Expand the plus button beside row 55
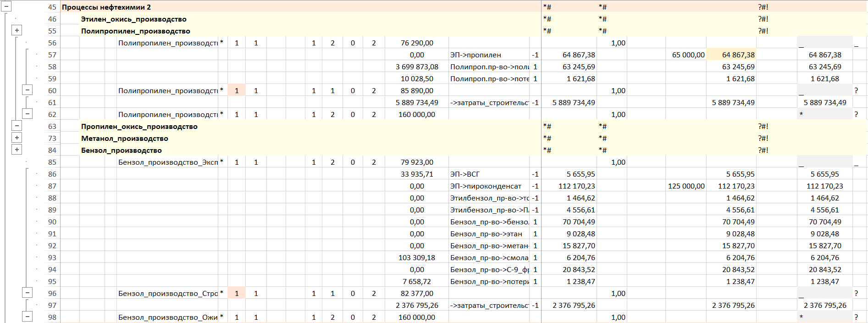The width and height of the screenshot is (868, 323). (17, 31)
